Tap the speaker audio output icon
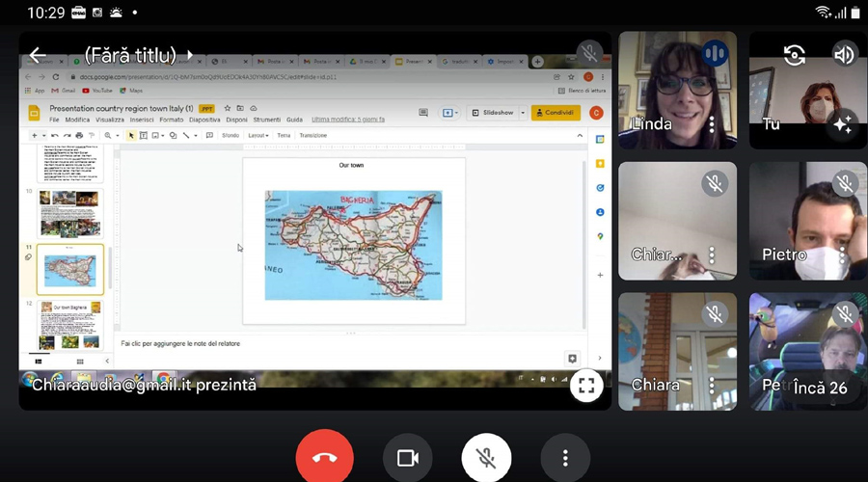868x482 pixels. coord(844,55)
